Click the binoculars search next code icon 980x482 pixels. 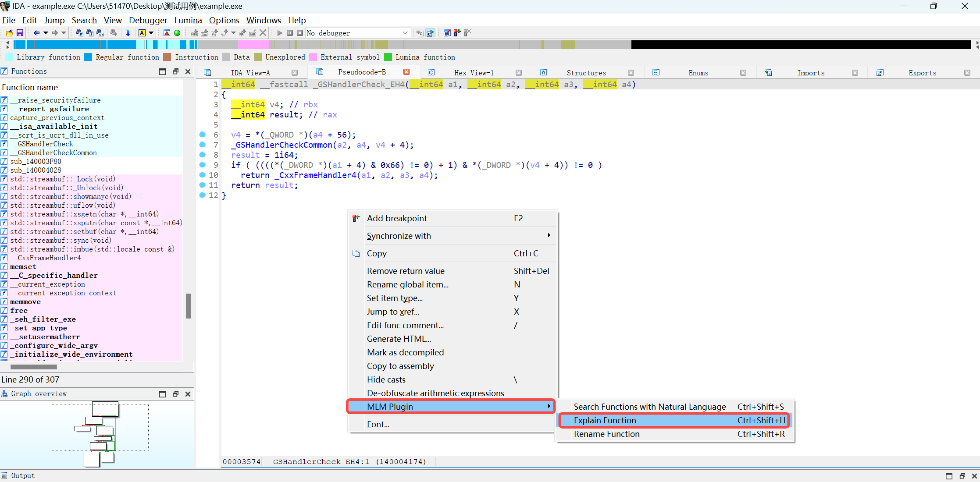[x=79, y=33]
